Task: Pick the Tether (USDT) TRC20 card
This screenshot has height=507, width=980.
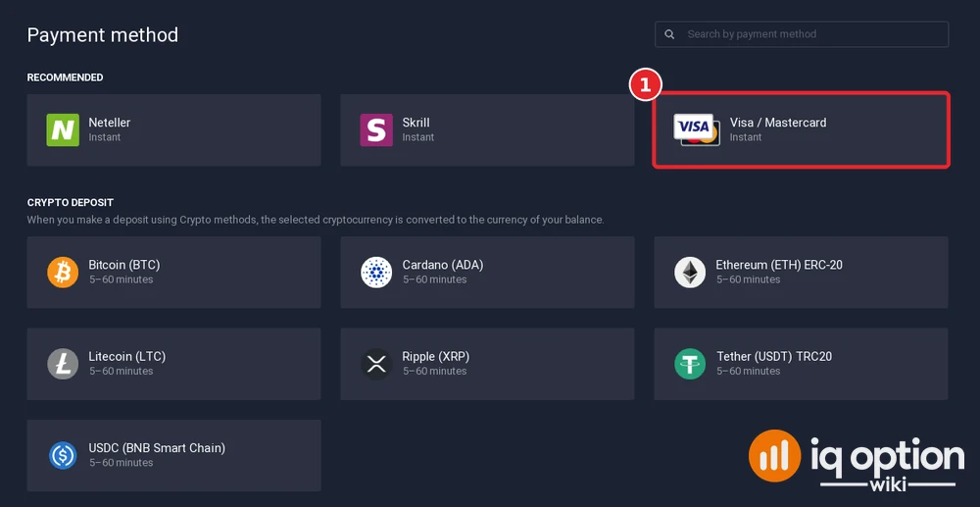Action: pos(802,364)
